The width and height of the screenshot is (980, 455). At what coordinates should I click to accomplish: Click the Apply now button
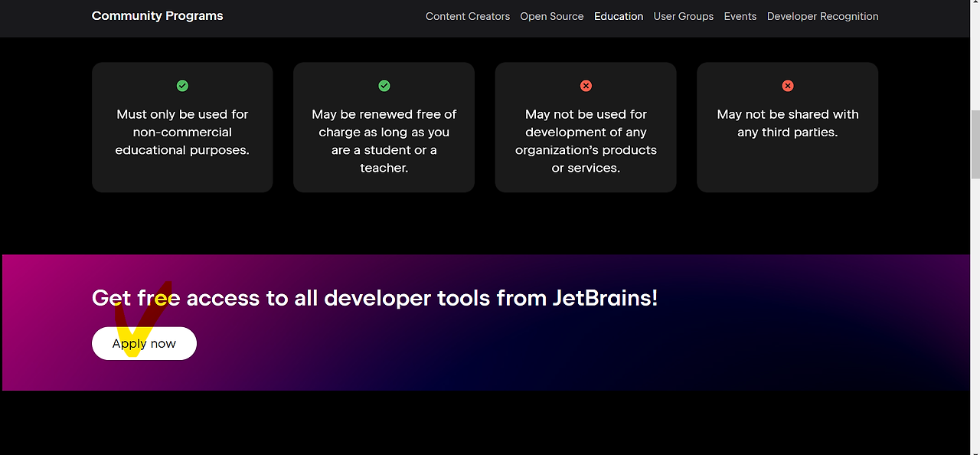[x=144, y=343]
